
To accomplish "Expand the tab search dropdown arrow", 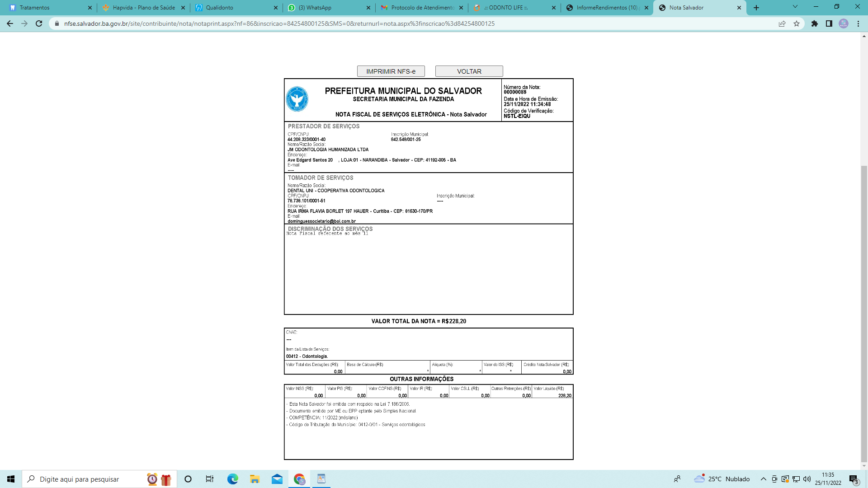I will pyautogui.click(x=795, y=7).
